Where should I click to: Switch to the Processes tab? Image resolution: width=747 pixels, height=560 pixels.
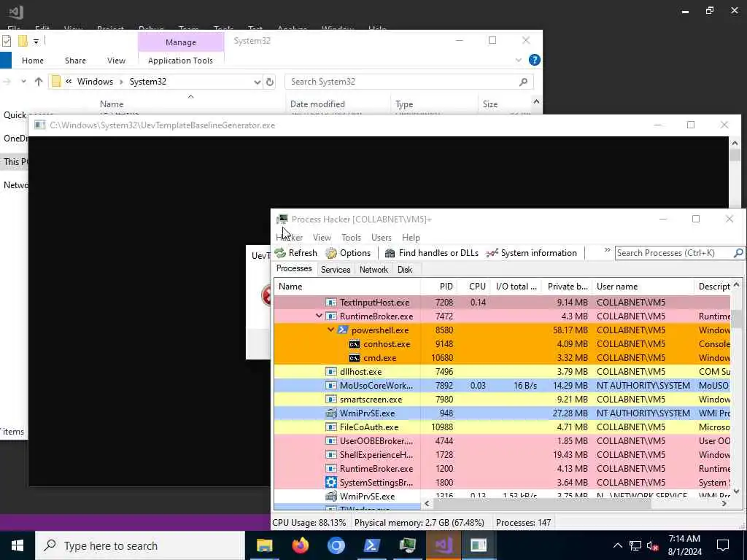coord(294,268)
